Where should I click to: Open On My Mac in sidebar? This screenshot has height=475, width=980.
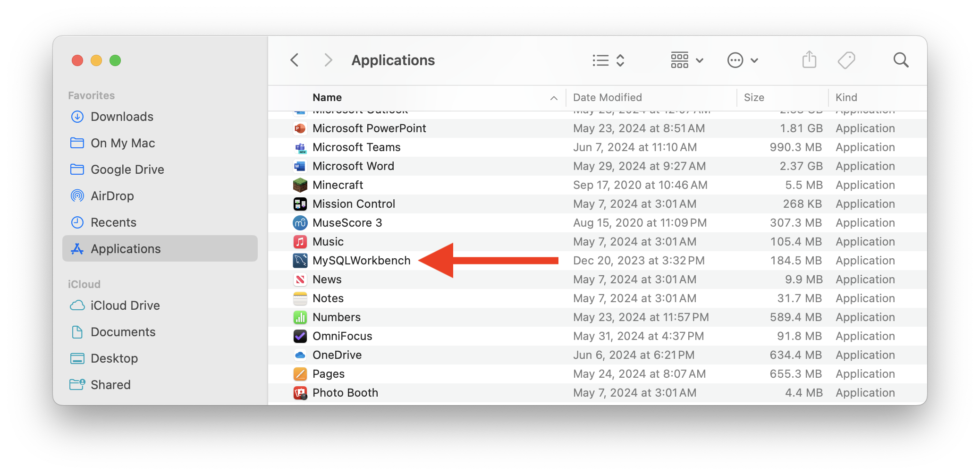160,143
